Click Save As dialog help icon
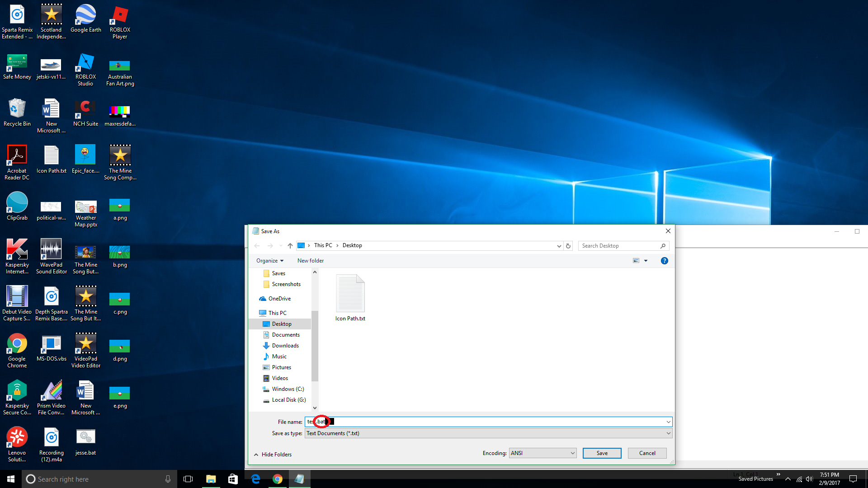Viewport: 868px width, 488px height. (x=664, y=261)
